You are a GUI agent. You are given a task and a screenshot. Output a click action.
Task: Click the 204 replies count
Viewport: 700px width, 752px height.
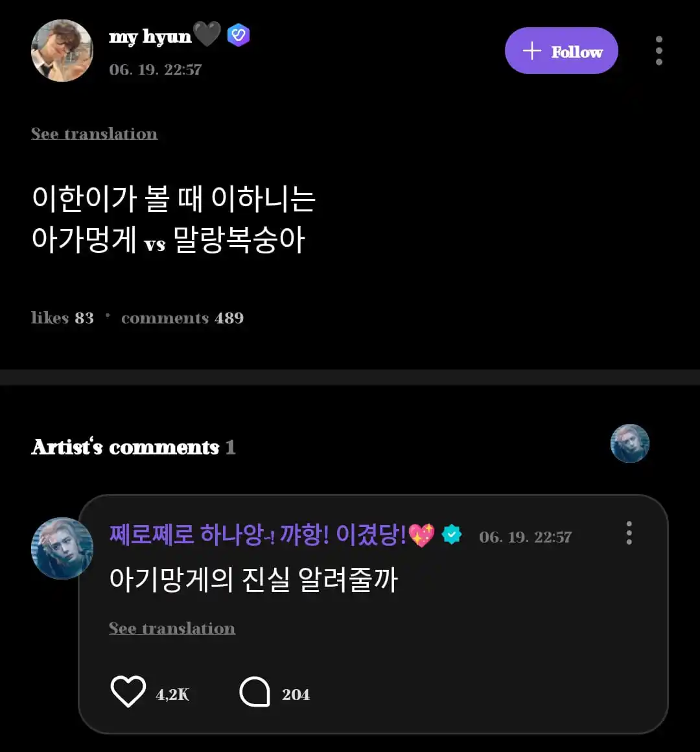(296, 694)
